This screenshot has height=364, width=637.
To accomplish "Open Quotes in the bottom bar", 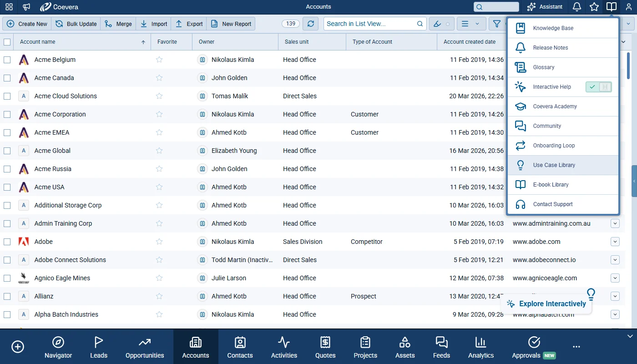I will 325,348.
